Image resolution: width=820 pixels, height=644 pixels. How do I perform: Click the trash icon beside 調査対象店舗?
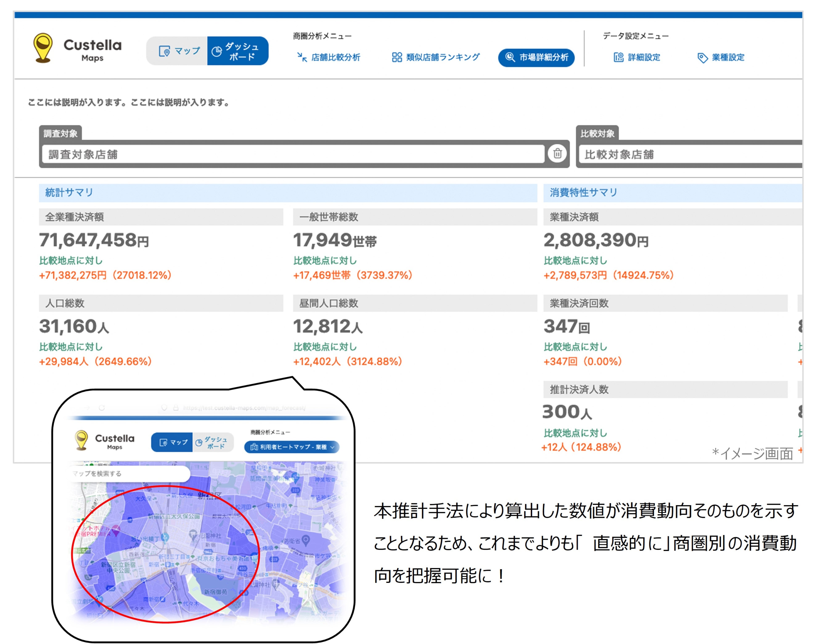tap(557, 153)
